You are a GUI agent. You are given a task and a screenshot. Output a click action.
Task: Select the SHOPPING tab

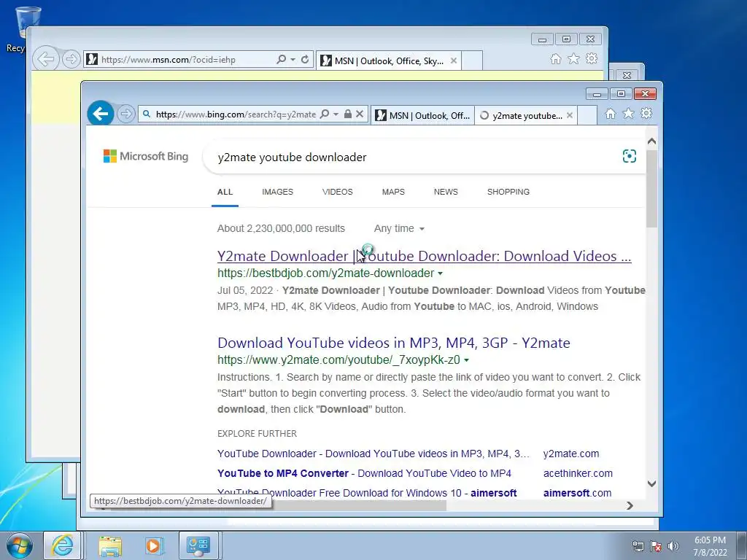(x=508, y=192)
